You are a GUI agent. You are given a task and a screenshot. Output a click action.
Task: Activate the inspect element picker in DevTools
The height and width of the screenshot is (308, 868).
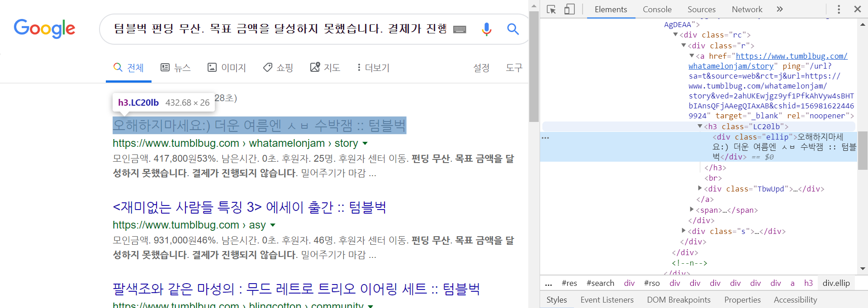pyautogui.click(x=551, y=9)
